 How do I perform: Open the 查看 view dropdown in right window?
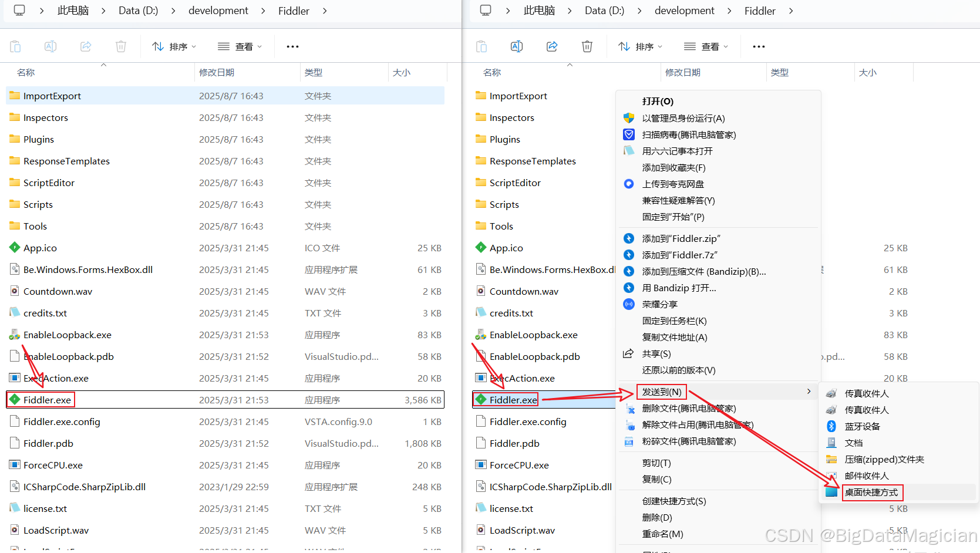coord(706,46)
